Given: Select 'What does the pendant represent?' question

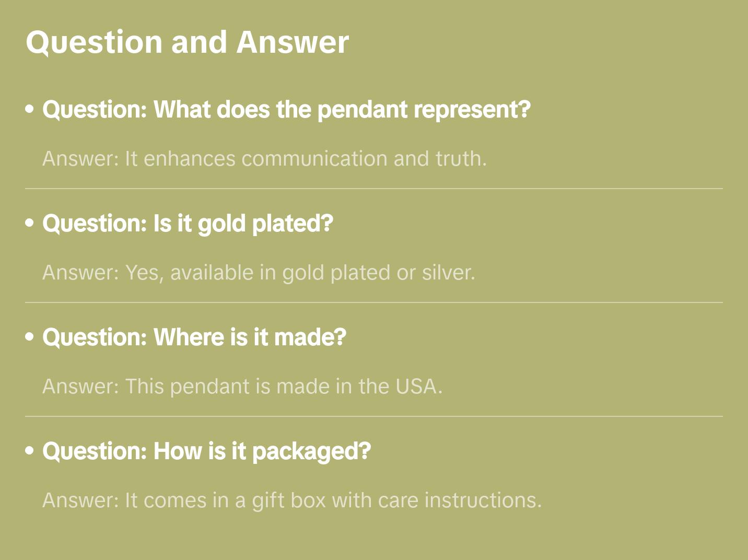Looking at the screenshot, I should click(286, 109).
